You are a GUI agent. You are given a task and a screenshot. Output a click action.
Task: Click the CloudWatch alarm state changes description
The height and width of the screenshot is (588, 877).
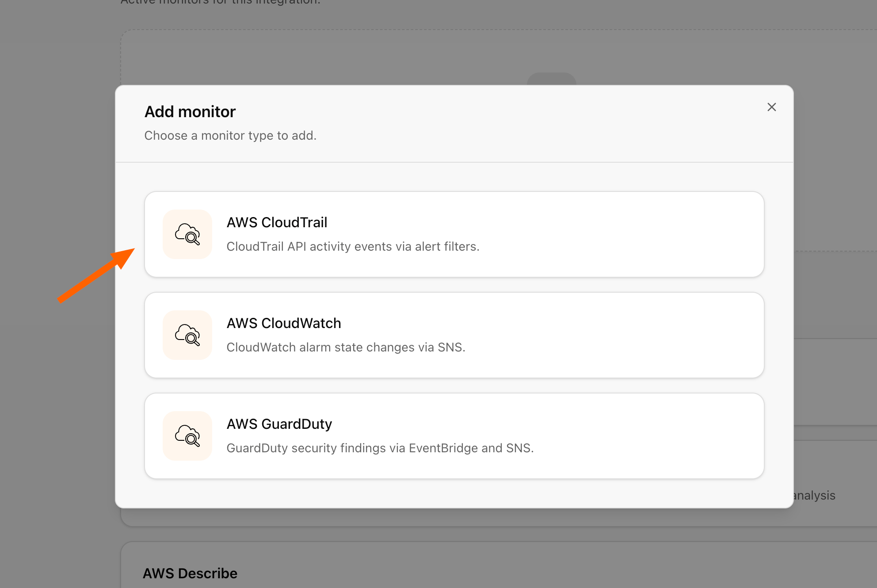(x=346, y=347)
